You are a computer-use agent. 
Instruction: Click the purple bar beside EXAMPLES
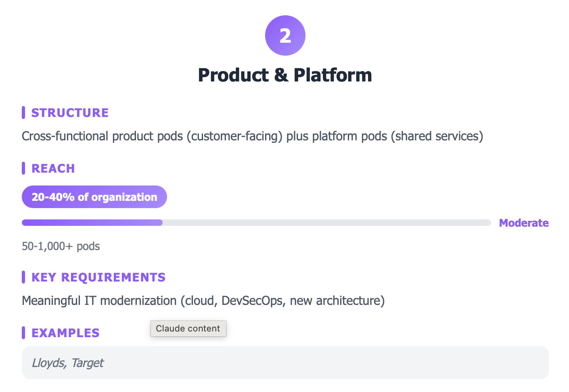[x=23, y=333]
